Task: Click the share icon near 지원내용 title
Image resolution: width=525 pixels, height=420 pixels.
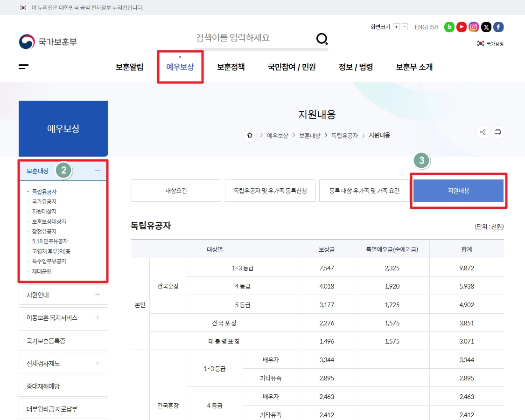Action: click(483, 132)
